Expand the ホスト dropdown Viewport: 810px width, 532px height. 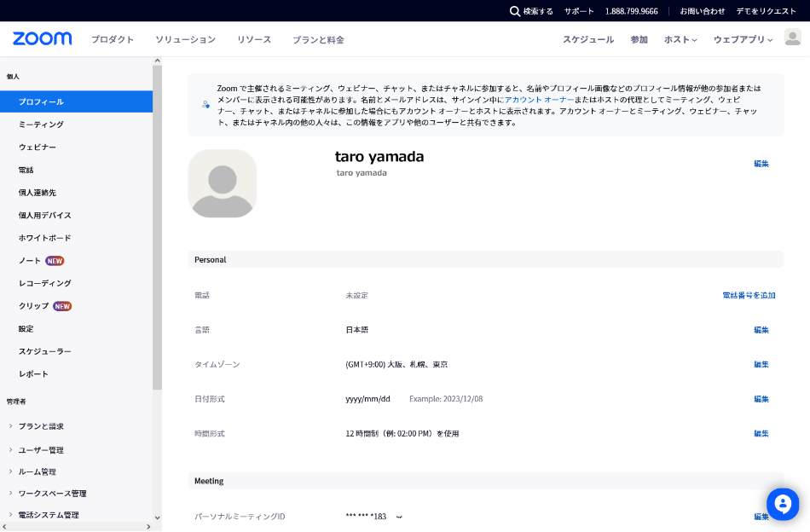coord(680,40)
